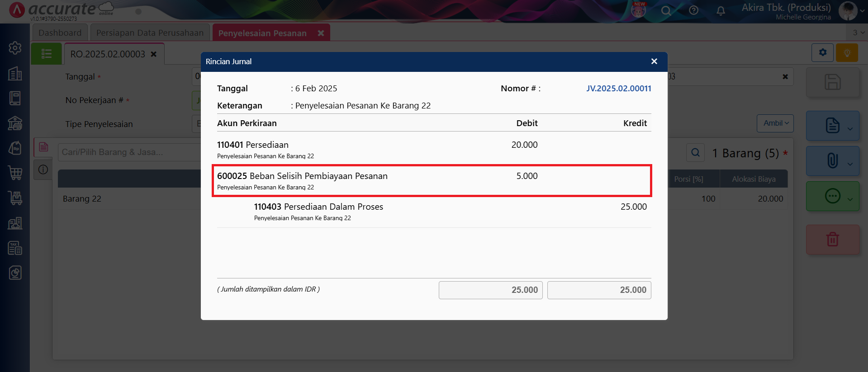The height and width of the screenshot is (372, 868).
Task: Open the settings gear in sidebar
Action: coord(15,48)
